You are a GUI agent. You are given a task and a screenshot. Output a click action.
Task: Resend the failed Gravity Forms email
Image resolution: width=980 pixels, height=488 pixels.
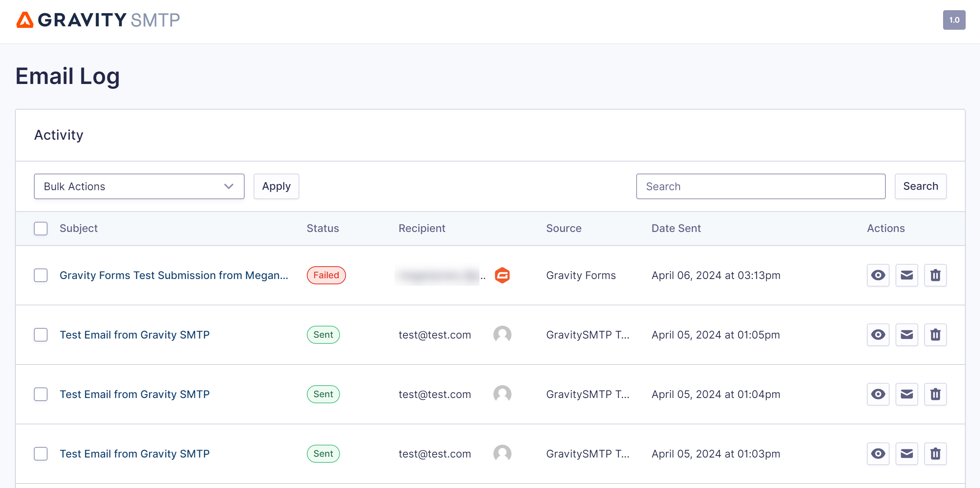click(x=906, y=275)
